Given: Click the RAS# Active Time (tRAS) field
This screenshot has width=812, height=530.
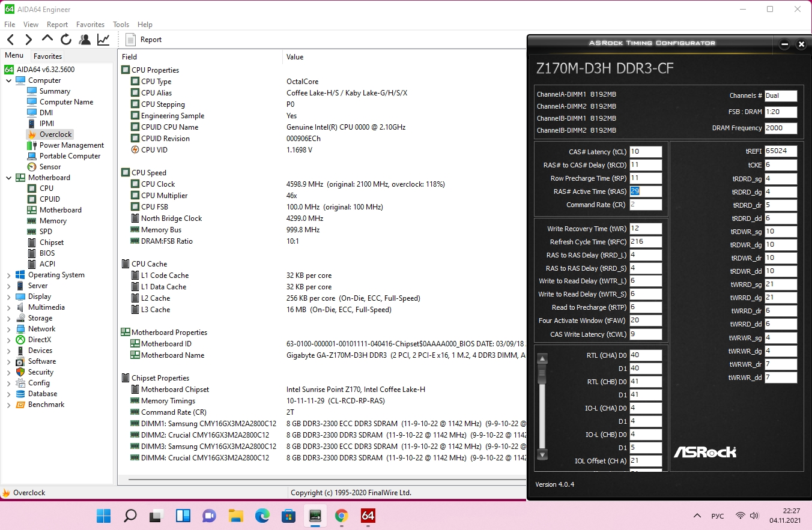Looking at the screenshot, I should 646,191.
